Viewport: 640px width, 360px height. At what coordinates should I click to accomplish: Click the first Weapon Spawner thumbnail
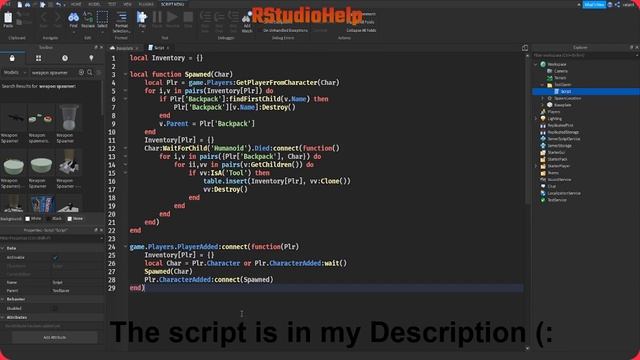[13, 118]
